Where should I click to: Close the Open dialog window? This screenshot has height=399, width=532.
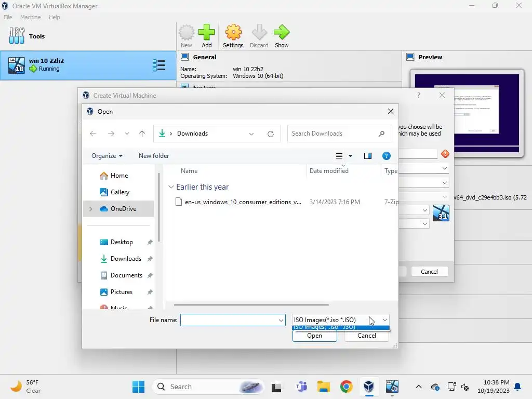(391, 111)
